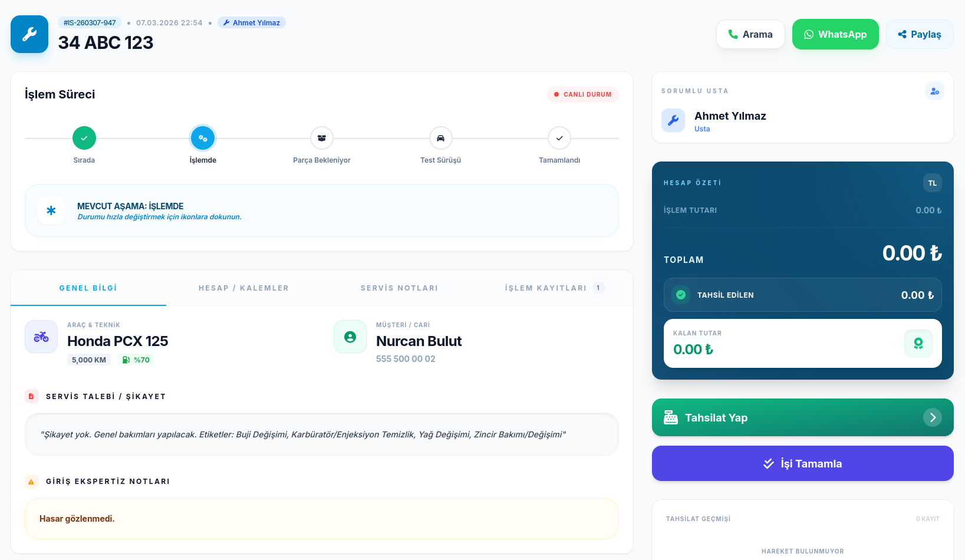Select the Genel Bilgi tab

[x=88, y=288]
